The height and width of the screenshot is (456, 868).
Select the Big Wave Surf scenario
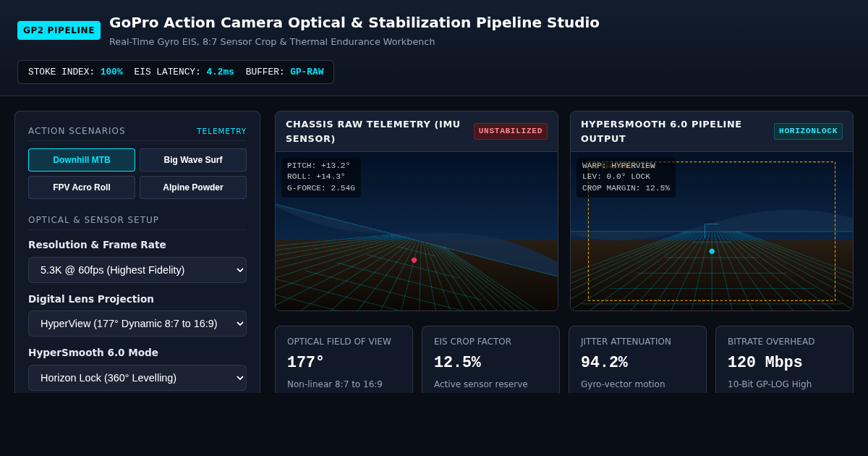193,160
